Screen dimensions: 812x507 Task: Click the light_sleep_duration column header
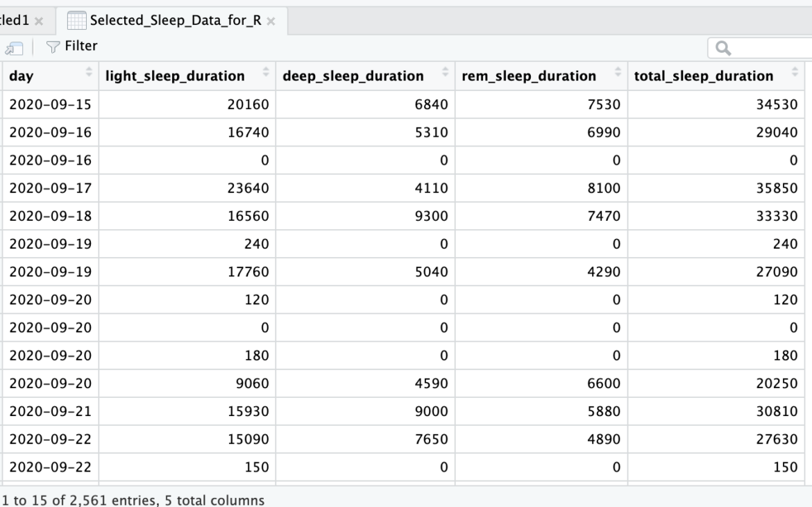[x=187, y=76]
